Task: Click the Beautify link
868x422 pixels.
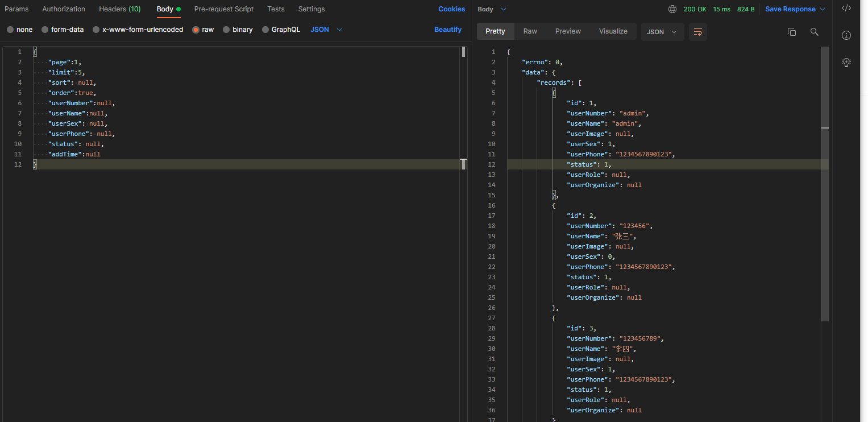Action: (448, 30)
